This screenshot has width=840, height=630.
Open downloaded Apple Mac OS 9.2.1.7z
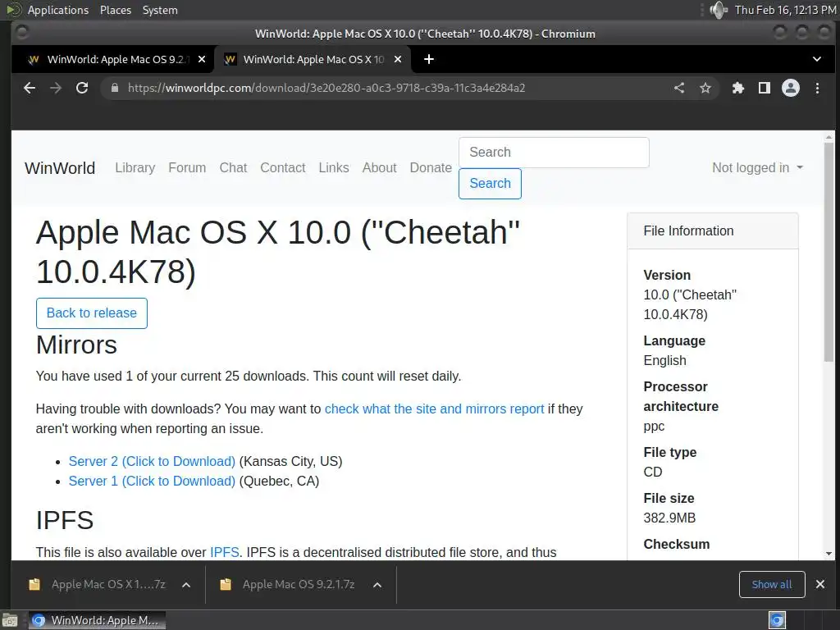point(290,584)
